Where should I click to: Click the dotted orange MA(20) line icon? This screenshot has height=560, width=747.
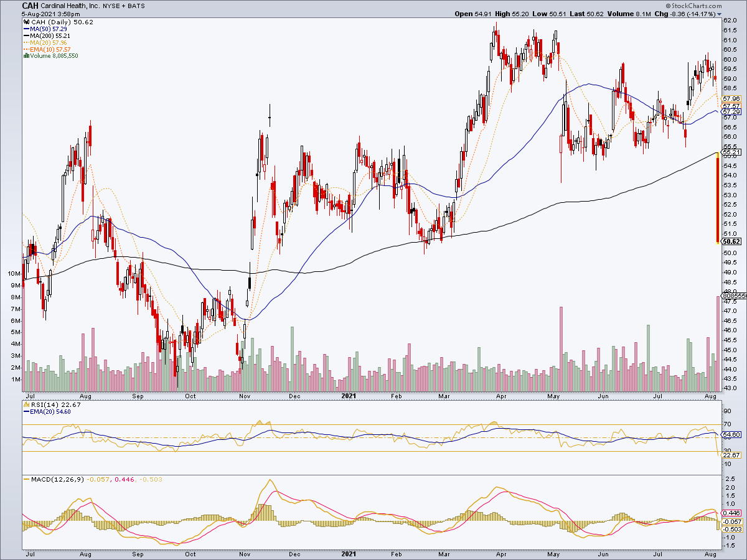tap(26, 42)
